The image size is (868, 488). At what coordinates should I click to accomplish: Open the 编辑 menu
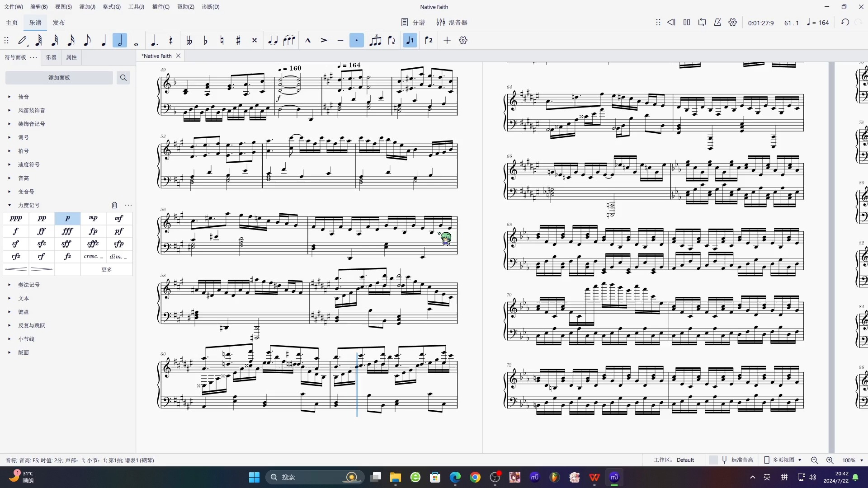39,7
